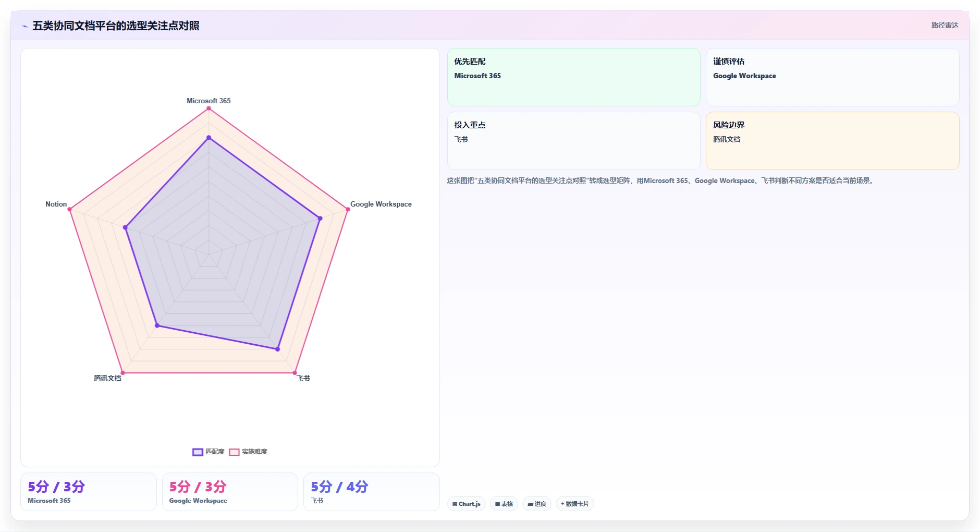Click the Microsoft 365 radar axis label
The height and width of the screenshot is (532, 980).
(209, 101)
